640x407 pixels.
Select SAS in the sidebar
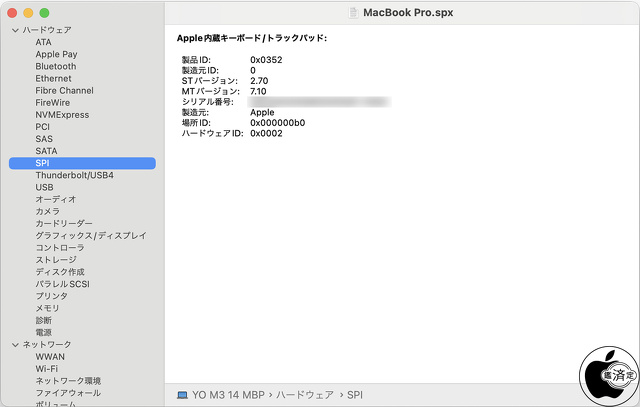[44, 139]
